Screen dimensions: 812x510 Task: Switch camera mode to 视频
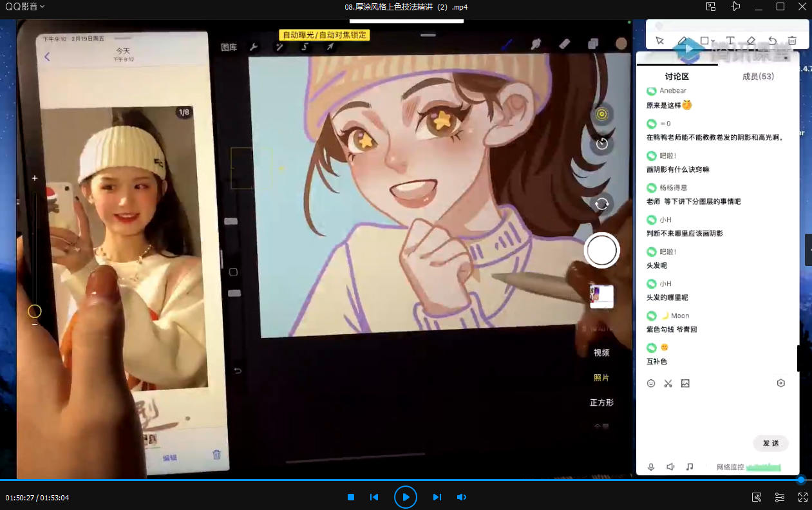[x=601, y=353]
